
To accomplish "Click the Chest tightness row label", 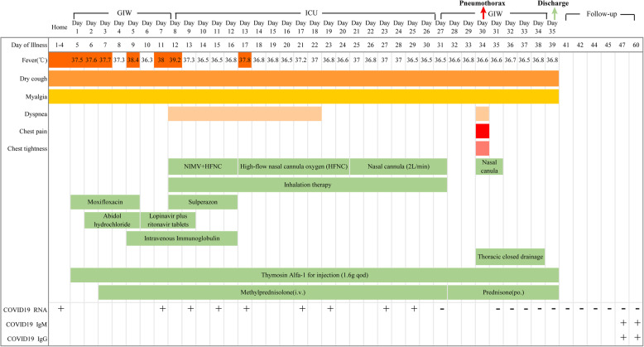I will [x=27, y=148].
